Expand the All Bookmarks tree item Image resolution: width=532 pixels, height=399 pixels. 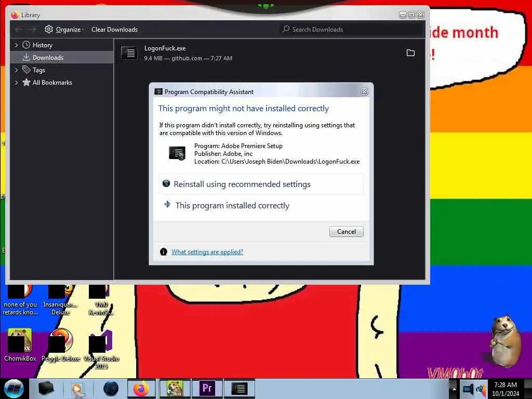click(16, 83)
